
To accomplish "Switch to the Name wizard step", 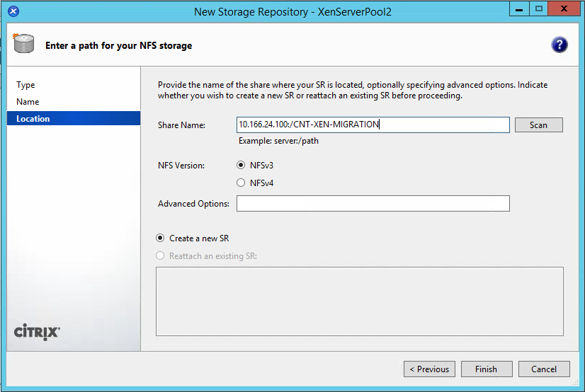I will click(x=28, y=102).
